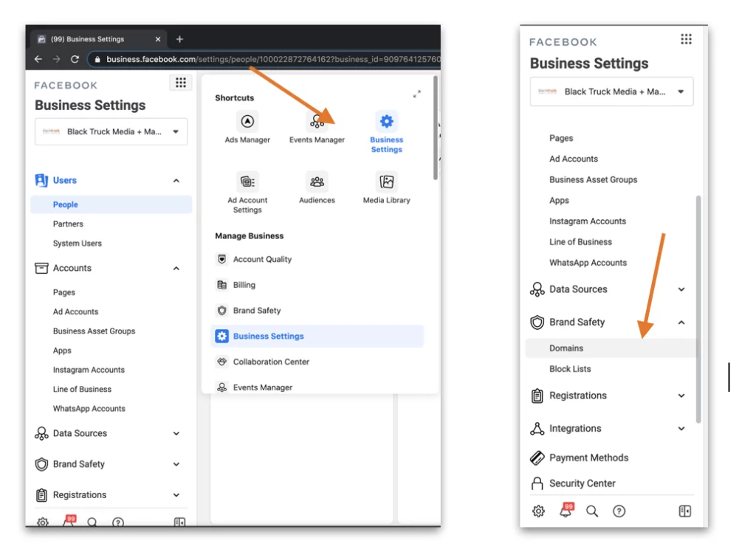Viewport: 756px width, 552px height.
Task: Select Instagram Accounts in left sidebar
Action: pyautogui.click(x=89, y=370)
